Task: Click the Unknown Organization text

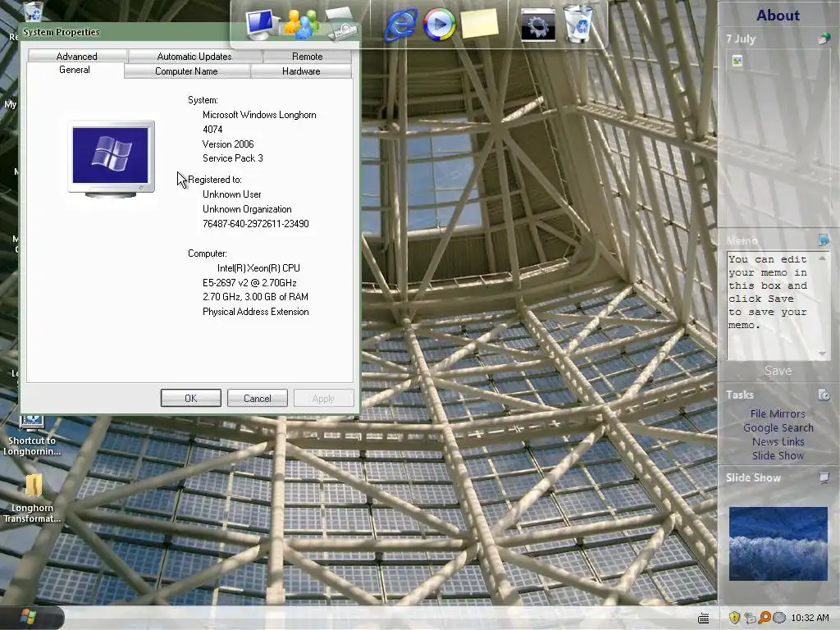Action: coord(247,209)
